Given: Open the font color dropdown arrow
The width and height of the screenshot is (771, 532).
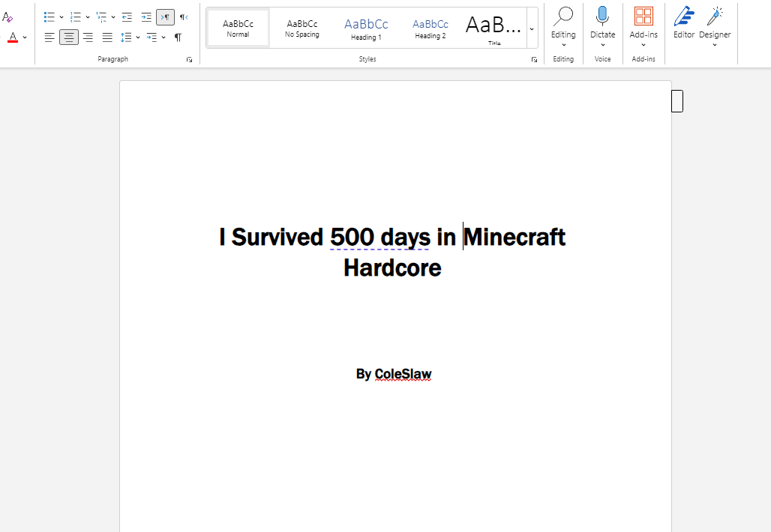Looking at the screenshot, I should click(25, 37).
